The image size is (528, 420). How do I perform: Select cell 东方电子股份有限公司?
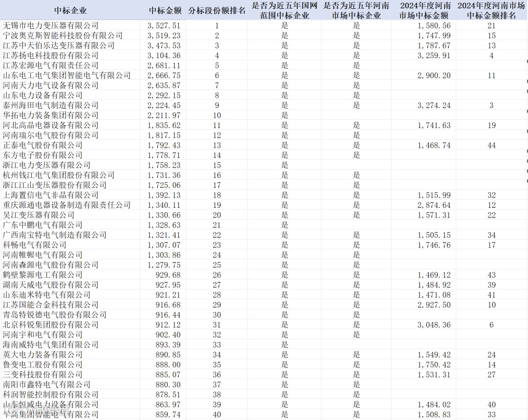(43, 155)
